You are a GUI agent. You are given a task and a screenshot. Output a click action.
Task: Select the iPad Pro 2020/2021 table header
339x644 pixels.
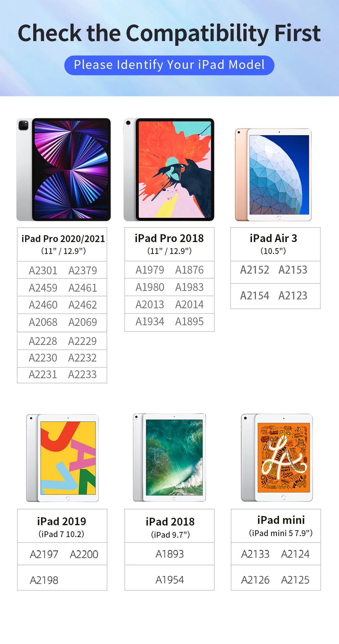[62, 244]
